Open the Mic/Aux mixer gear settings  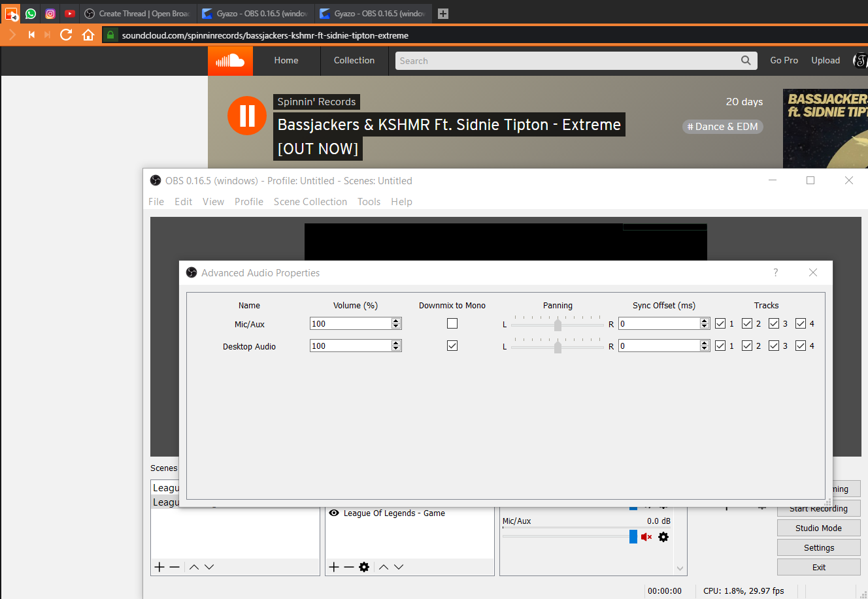(663, 537)
